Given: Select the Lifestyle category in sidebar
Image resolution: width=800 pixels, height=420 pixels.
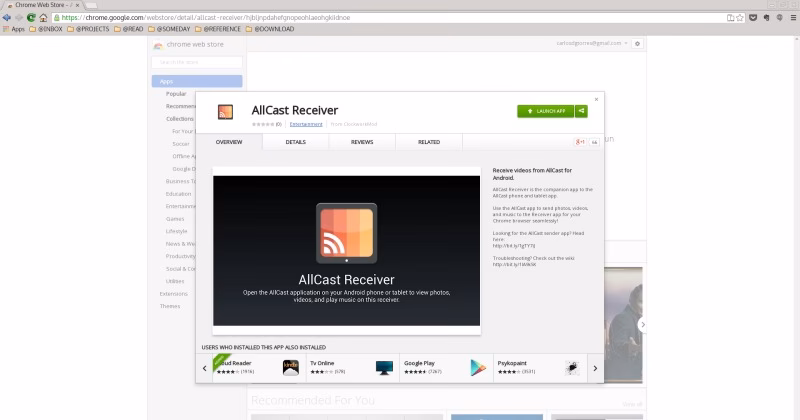Looking at the screenshot, I should point(177,231).
